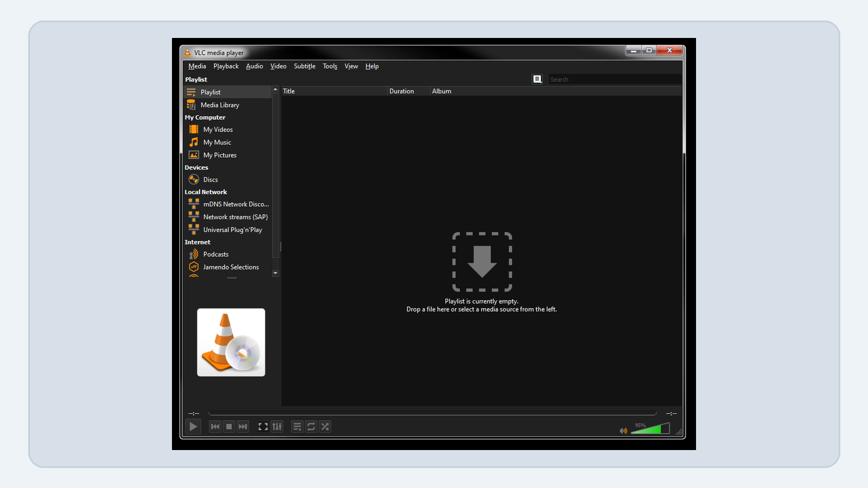
Task: Click sidebar scrollbar up arrow
Action: point(276,89)
